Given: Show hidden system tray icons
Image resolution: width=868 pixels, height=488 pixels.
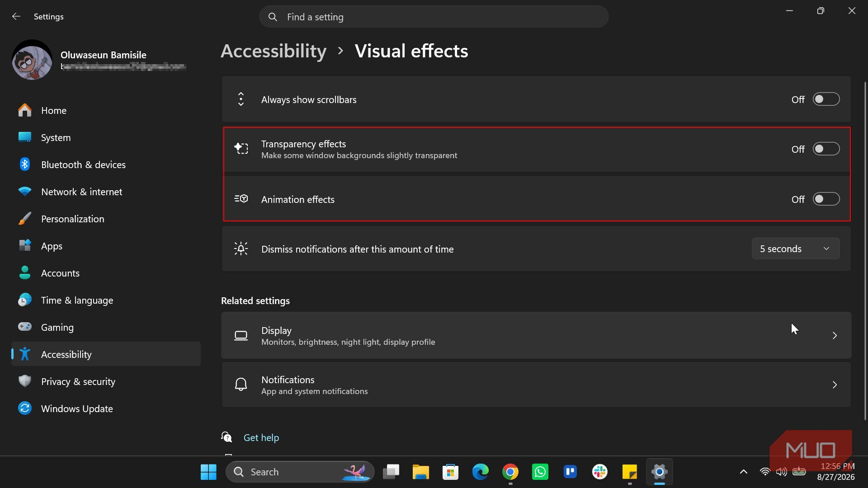Looking at the screenshot, I should coord(743,472).
